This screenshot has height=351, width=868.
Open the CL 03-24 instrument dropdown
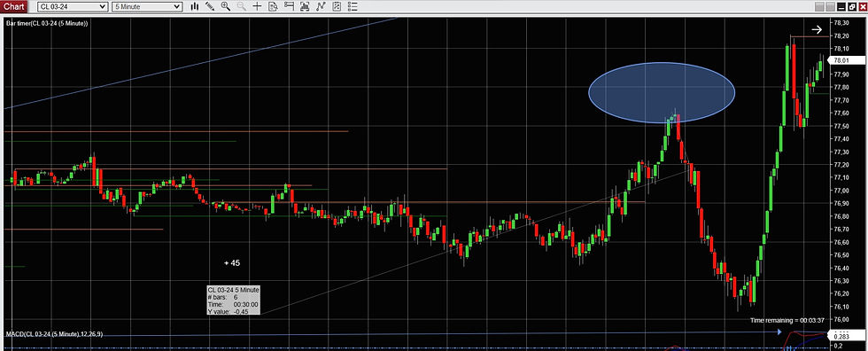(73, 6)
